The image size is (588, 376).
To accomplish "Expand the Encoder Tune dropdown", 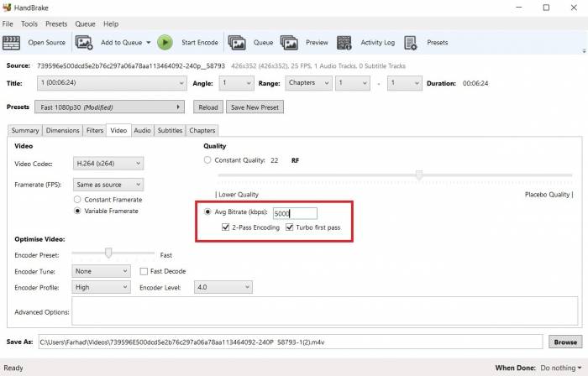I will click(101, 271).
